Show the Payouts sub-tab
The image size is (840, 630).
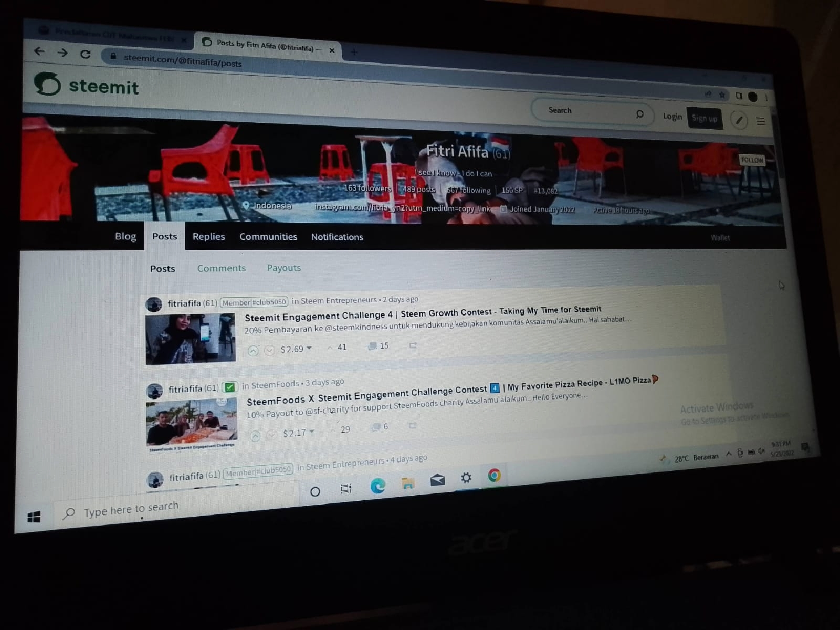coord(283,268)
